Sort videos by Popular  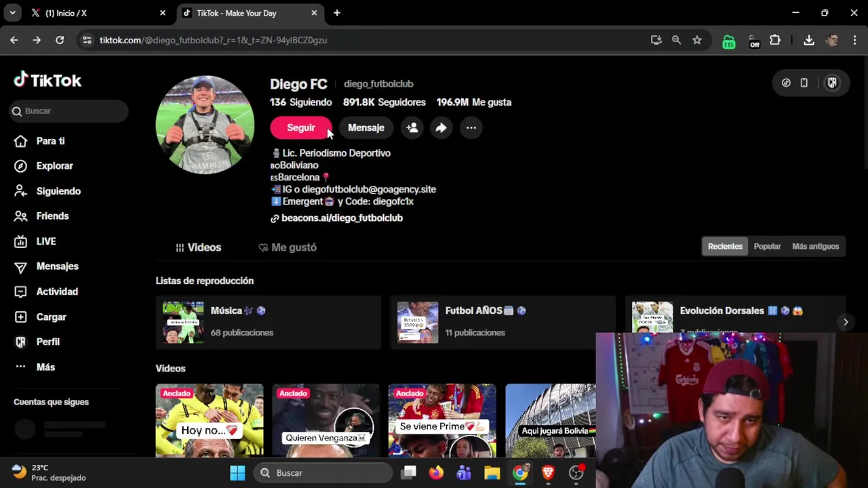[x=767, y=247]
